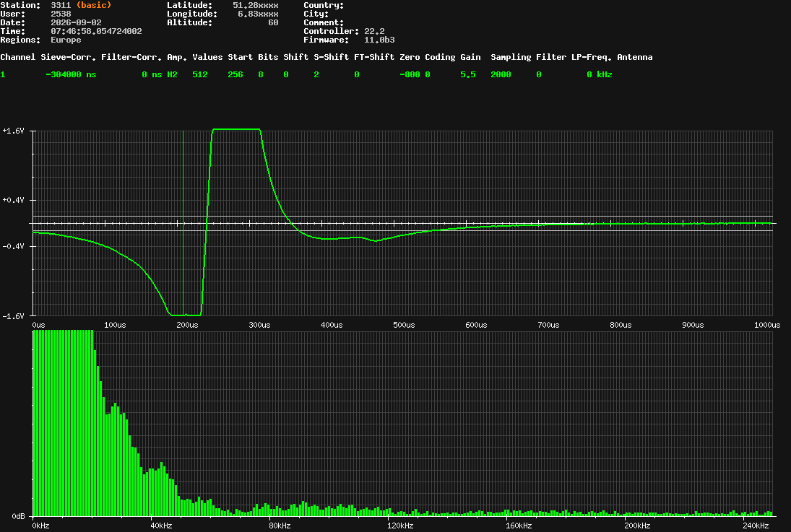Click the Filter-Corr. column header
This screenshot has width=791, height=532.
(x=131, y=57)
